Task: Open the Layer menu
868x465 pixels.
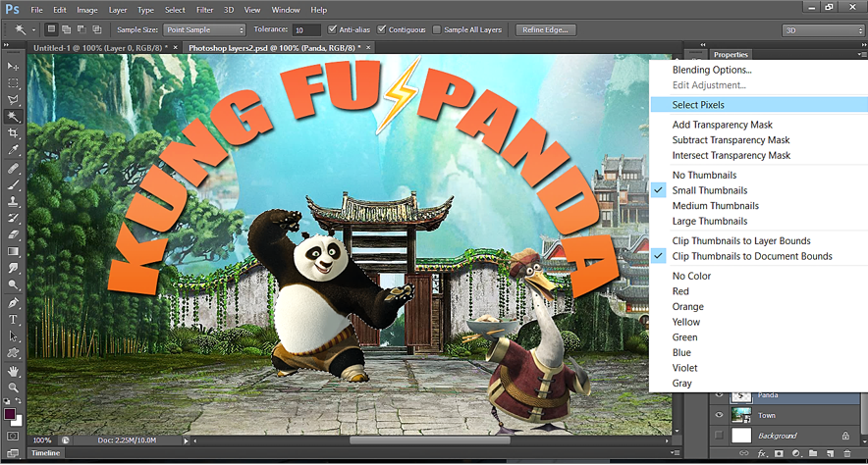Action: [x=118, y=10]
